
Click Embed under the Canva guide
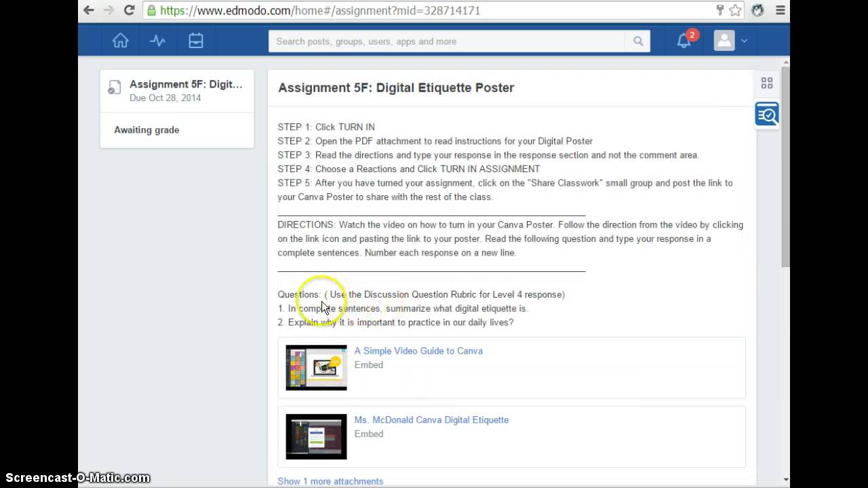tap(369, 365)
